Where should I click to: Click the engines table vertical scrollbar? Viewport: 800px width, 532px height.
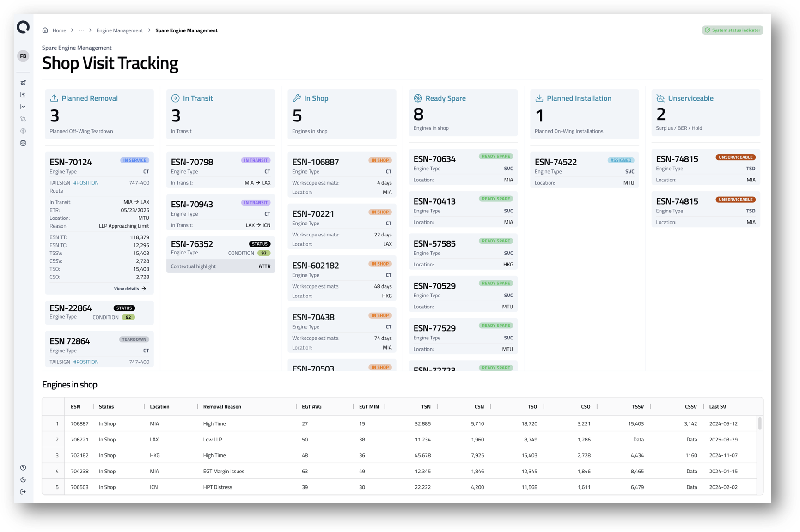760,424
